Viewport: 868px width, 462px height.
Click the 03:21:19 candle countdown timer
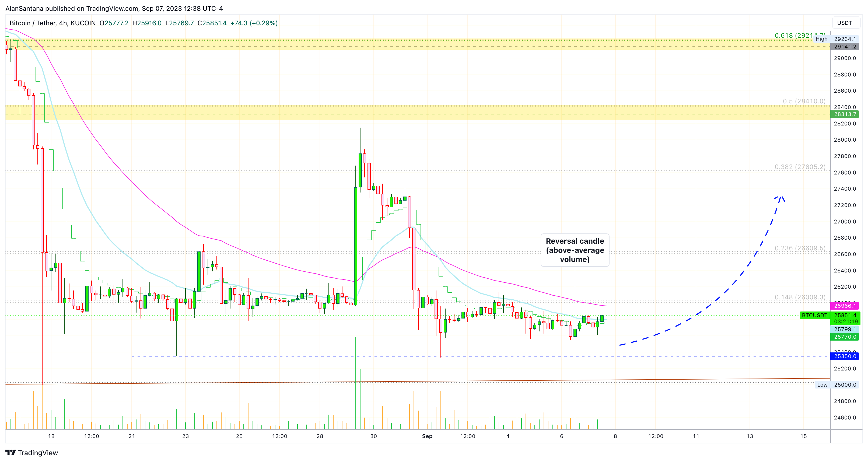845,321
